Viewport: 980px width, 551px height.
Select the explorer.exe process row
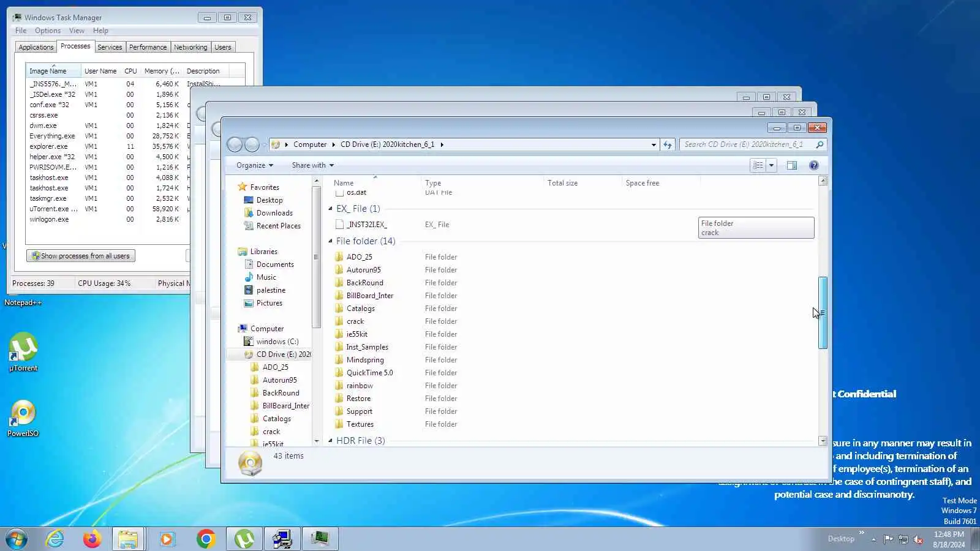click(105, 146)
